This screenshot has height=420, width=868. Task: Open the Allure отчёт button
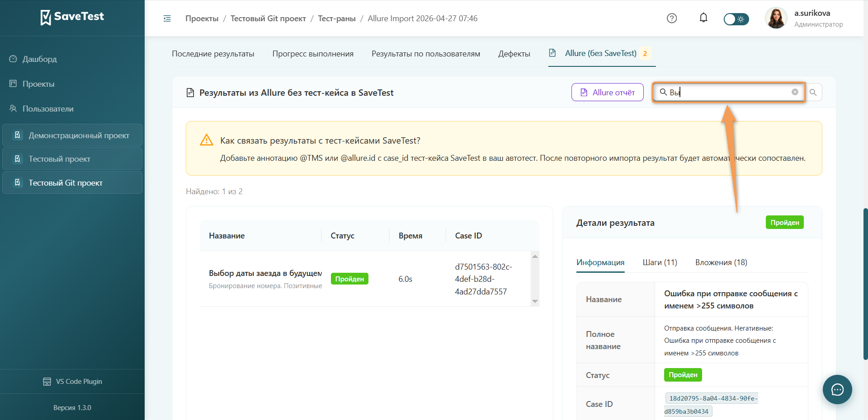[608, 92]
